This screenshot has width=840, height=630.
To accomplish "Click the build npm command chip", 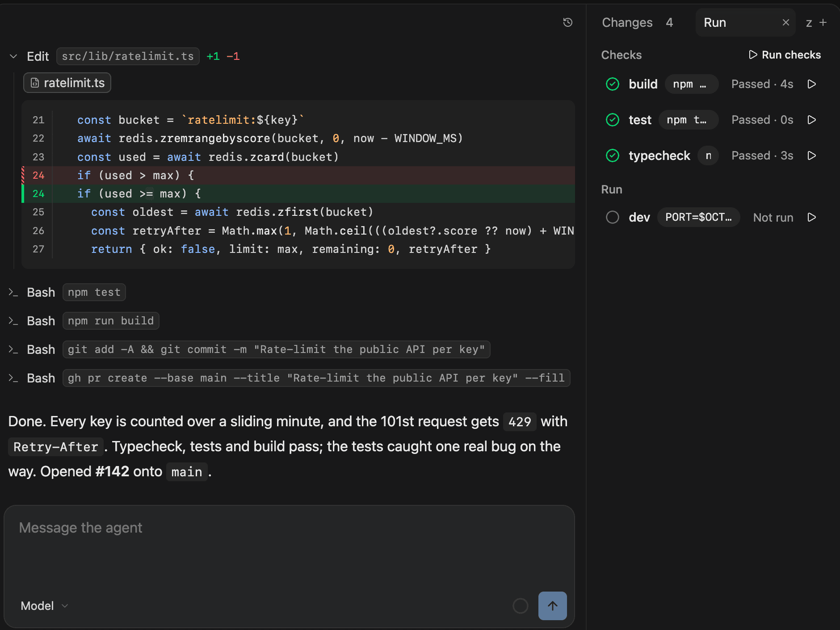I will [691, 84].
